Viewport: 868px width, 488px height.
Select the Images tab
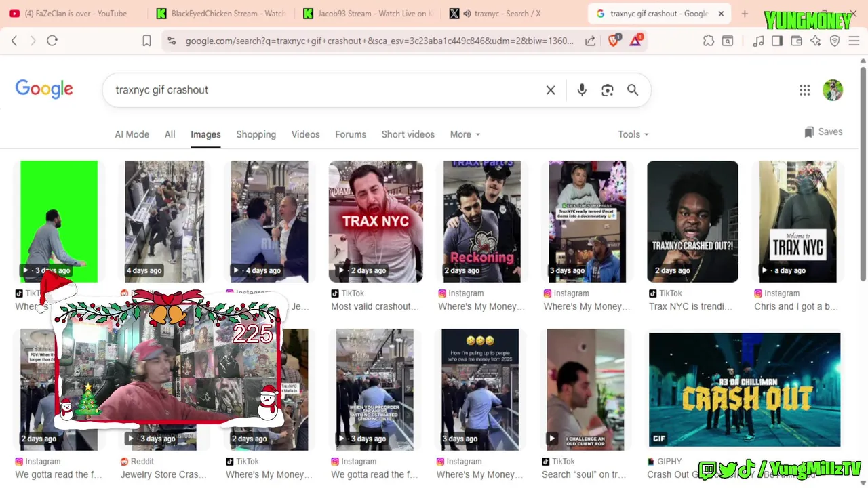click(x=205, y=134)
